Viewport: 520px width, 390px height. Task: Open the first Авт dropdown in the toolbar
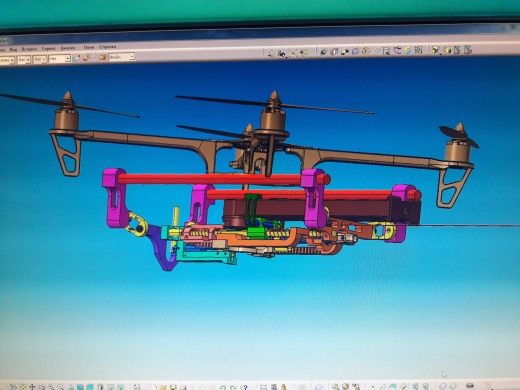pyautogui.click(x=24, y=60)
